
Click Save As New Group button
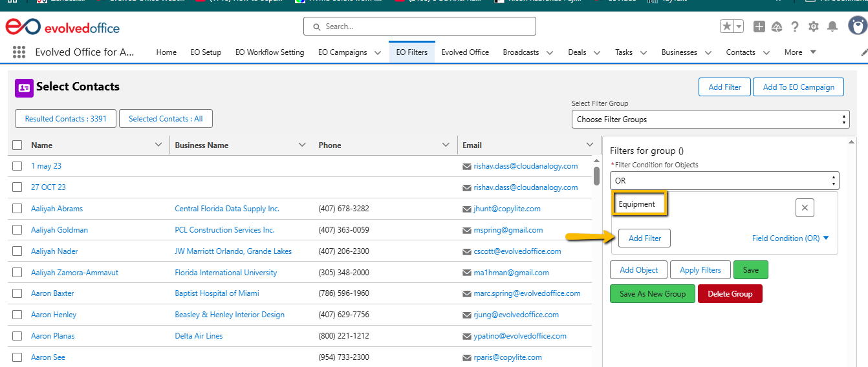[x=652, y=294]
